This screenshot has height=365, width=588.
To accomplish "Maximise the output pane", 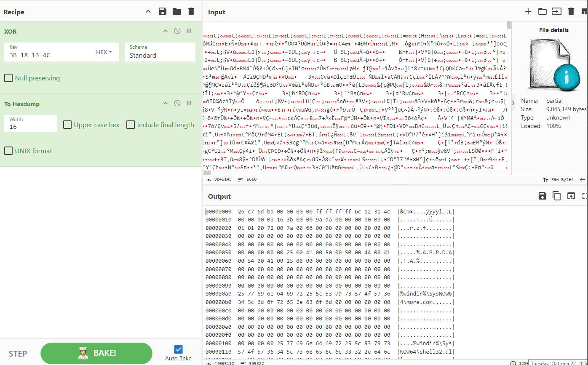I will pyautogui.click(x=585, y=196).
